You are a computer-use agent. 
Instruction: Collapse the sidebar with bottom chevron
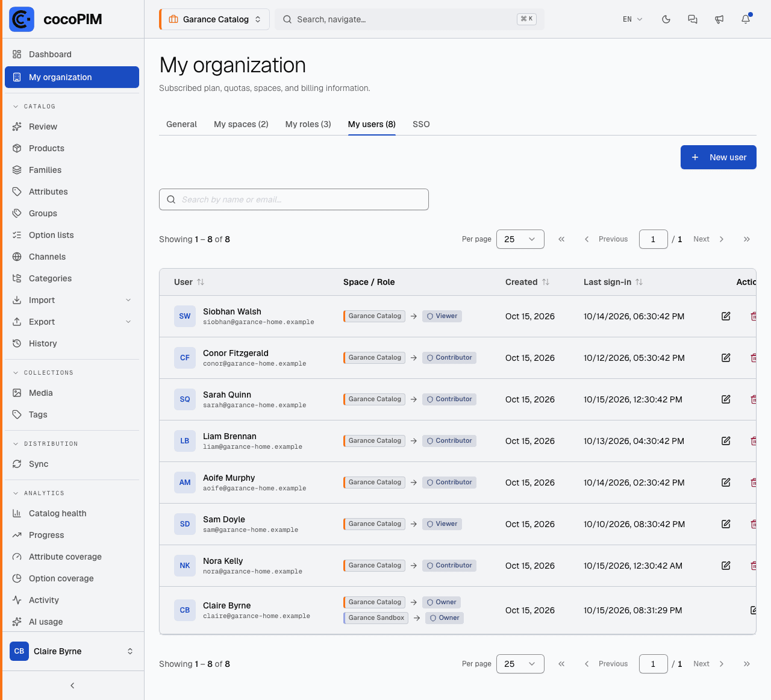[x=72, y=686]
